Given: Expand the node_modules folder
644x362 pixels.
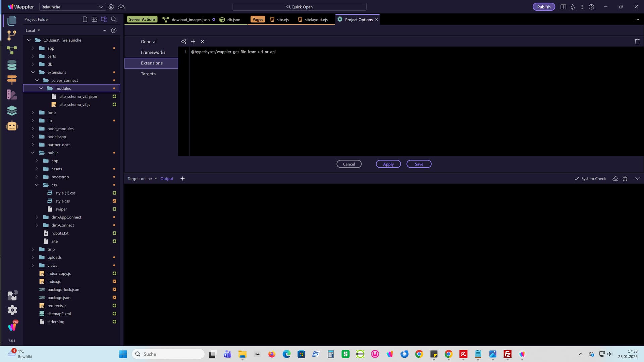Looking at the screenshot, I should [33, 129].
